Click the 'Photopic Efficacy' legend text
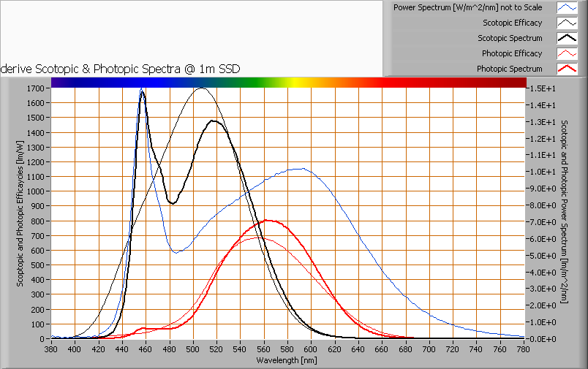 [x=512, y=53]
